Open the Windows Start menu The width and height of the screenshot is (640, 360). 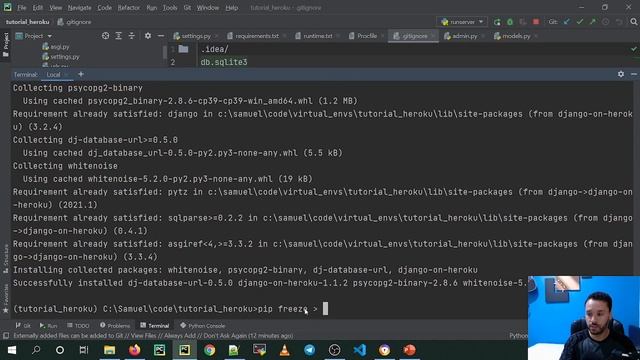[11, 350]
